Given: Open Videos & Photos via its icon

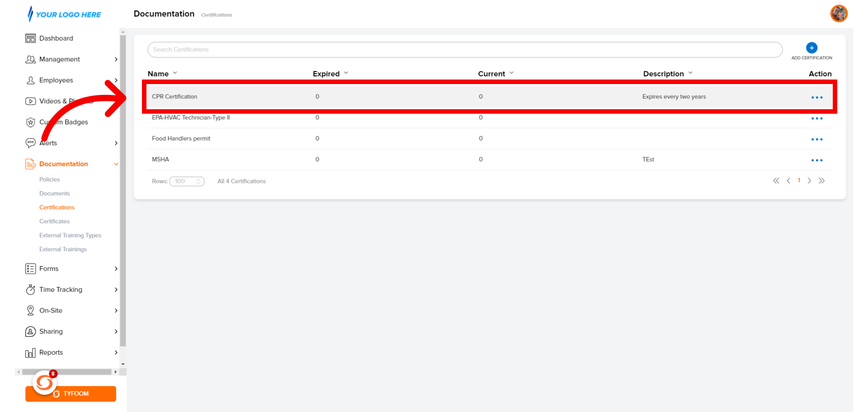Looking at the screenshot, I should pos(30,101).
